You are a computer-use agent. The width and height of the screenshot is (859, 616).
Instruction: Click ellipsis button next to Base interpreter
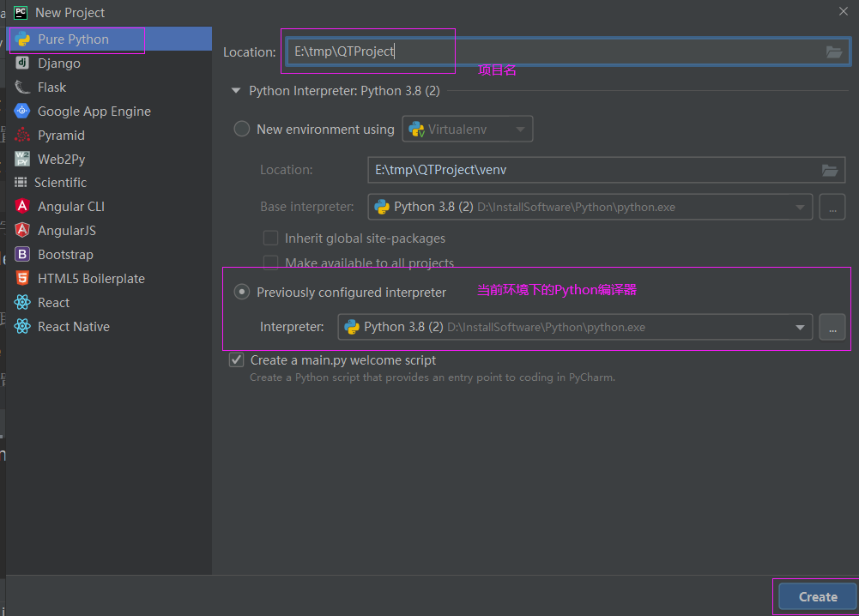pyautogui.click(x=832, y=207)
